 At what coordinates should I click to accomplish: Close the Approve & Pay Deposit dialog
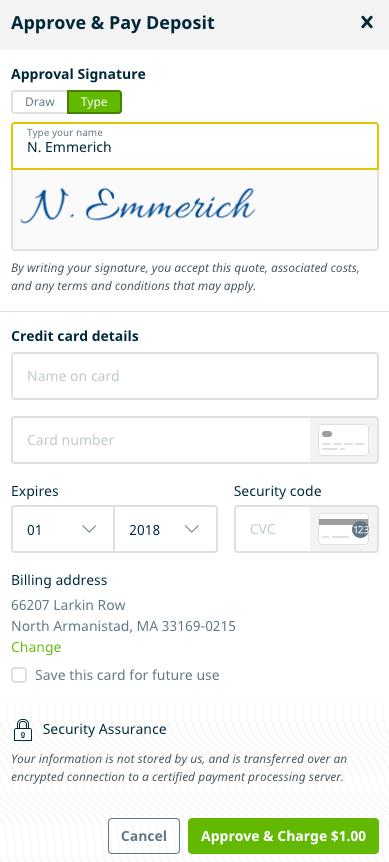coord(366,23)
